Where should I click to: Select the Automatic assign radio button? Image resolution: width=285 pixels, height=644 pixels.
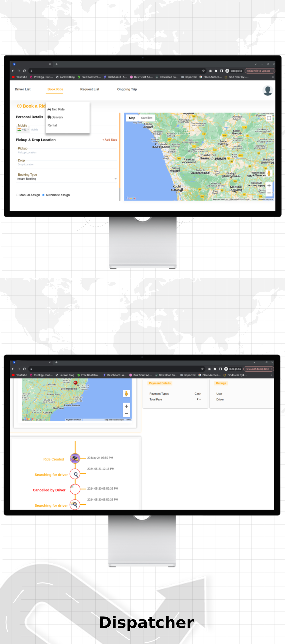43,195
